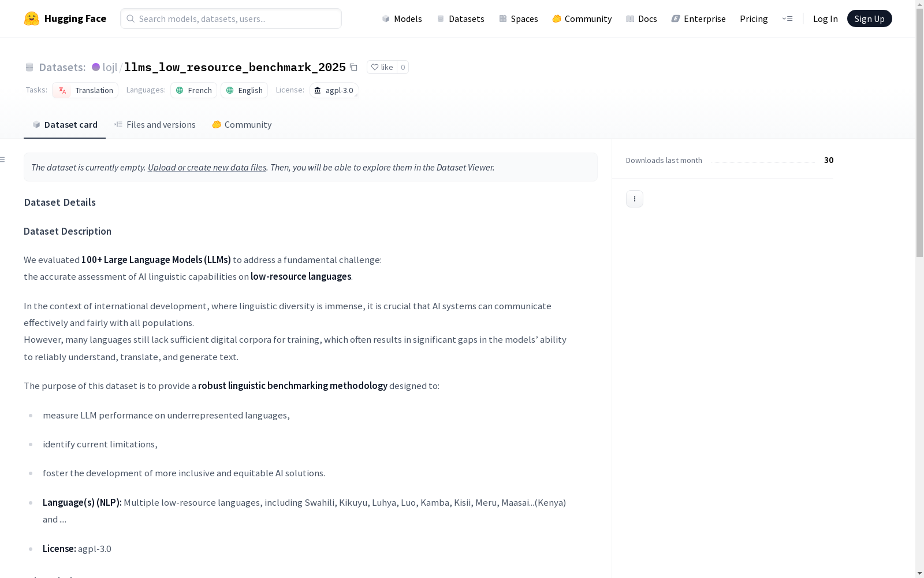Click the Spaces grid icon in navigation

pos(503,18)
